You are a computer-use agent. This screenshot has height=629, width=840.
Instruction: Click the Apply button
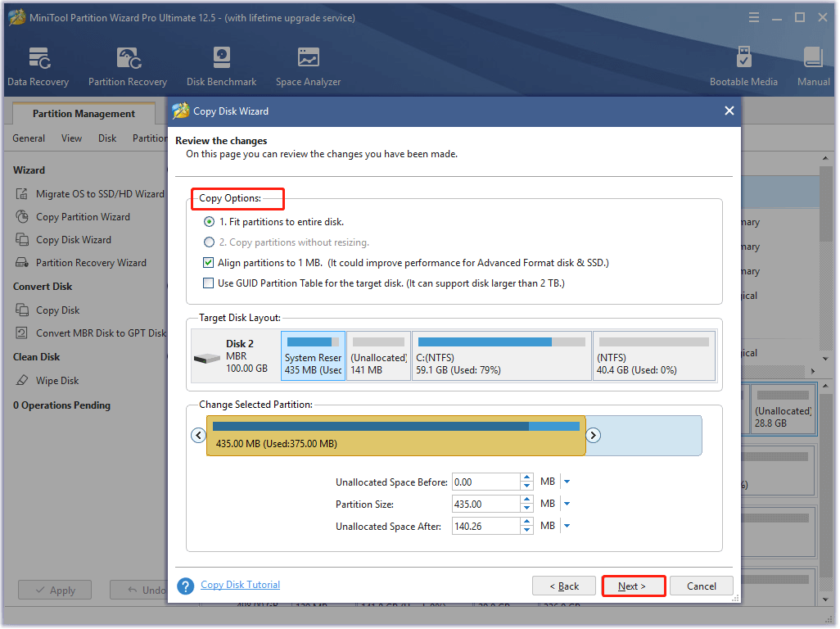(55, 590)
